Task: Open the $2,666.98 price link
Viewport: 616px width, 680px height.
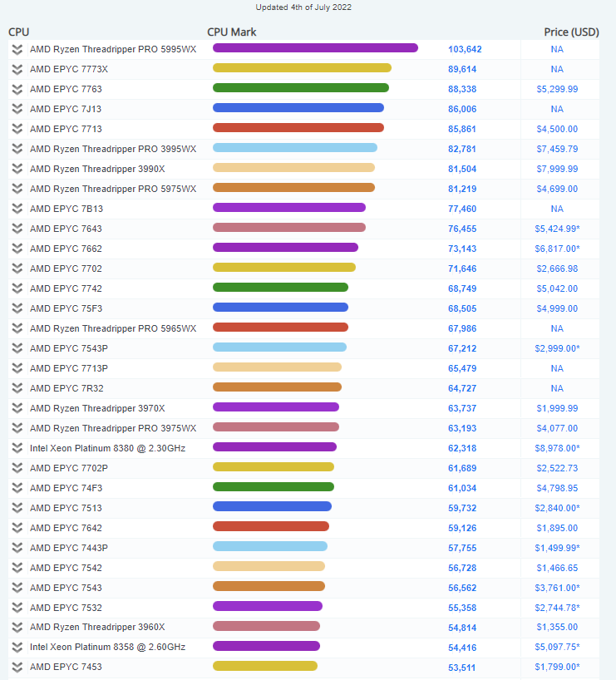Action: coord(557,269)
